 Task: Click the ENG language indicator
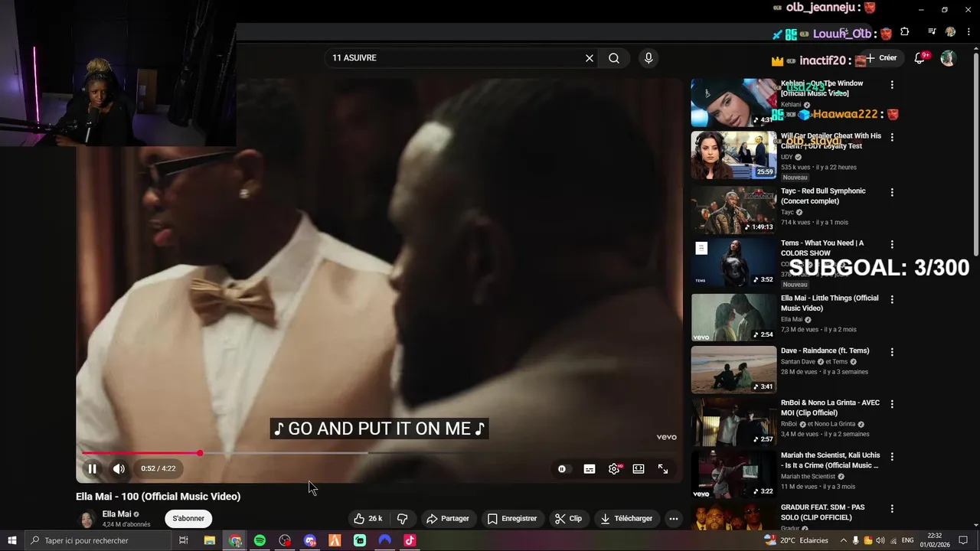click(x=907, y=540)
